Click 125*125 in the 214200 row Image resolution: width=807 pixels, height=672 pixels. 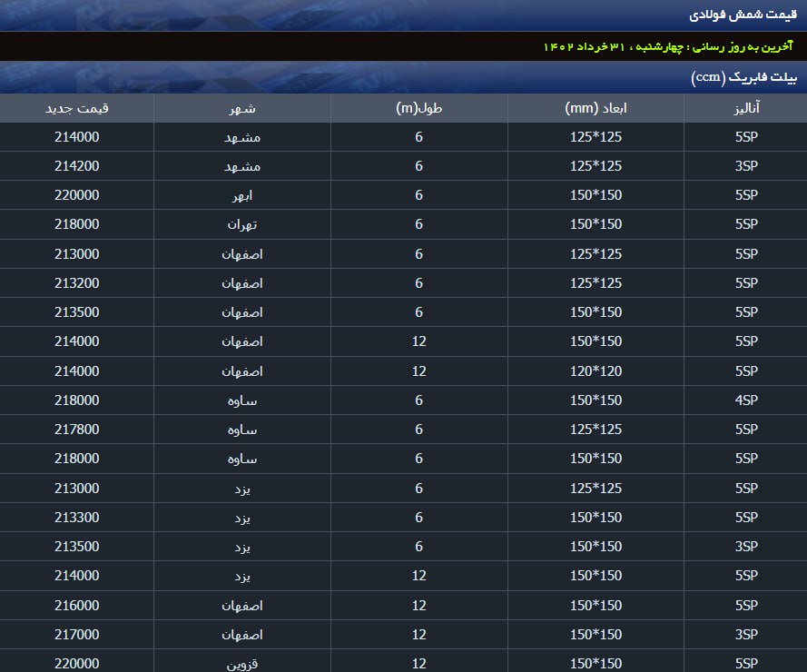tap(596, 166)
